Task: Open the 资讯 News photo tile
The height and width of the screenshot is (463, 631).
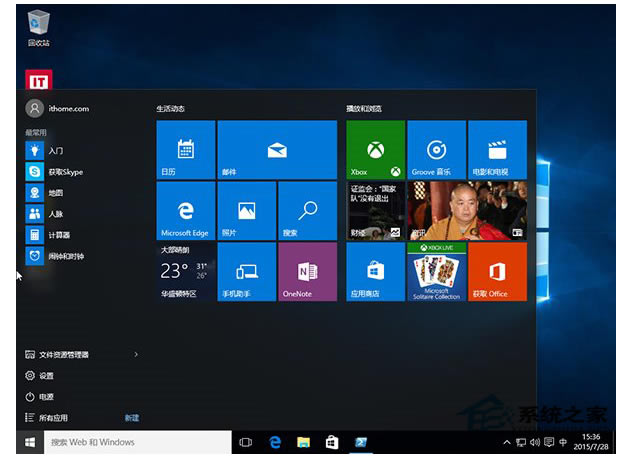Action: tap(467, 211)
